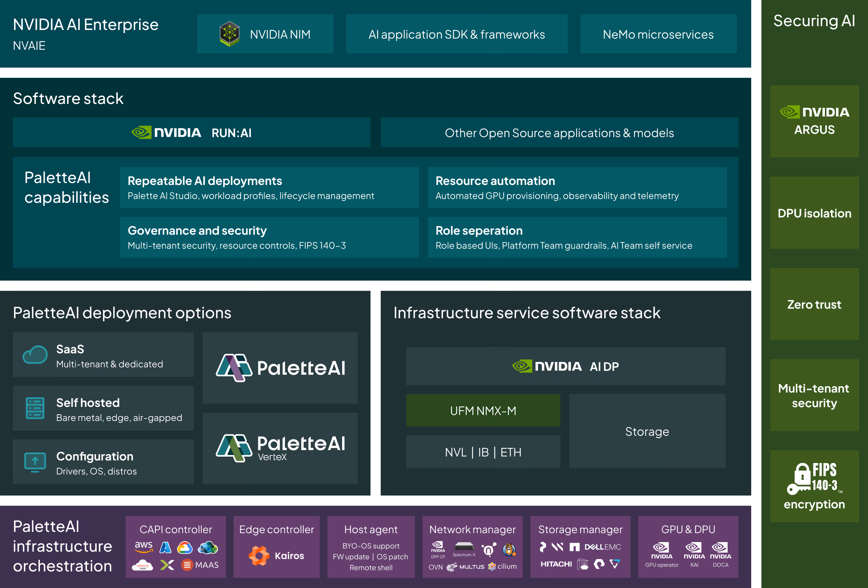The width and height of the screenshot is (868, 588).
Task: Click the Governance and security heading
Action: pyautogui.click(x=197, y=231)
